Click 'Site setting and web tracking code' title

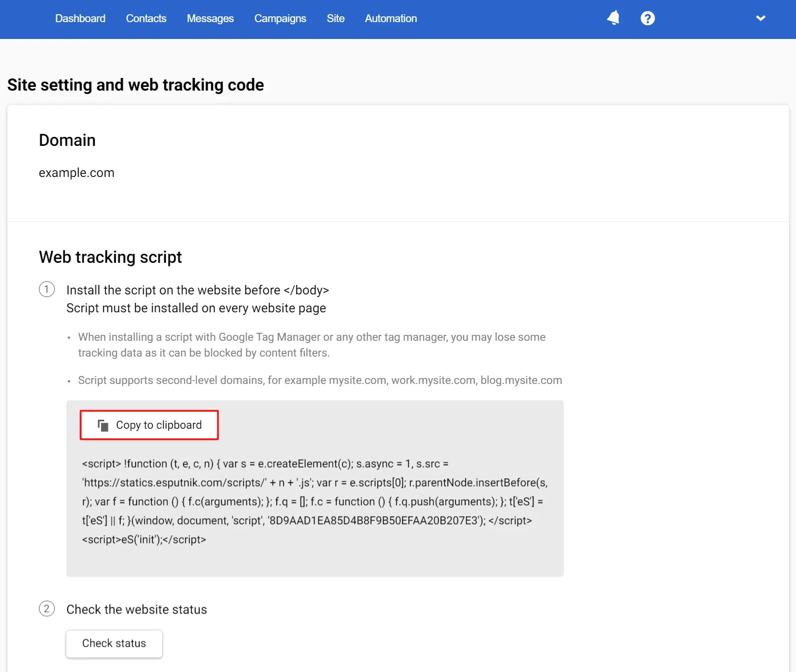tap(135, 85)
